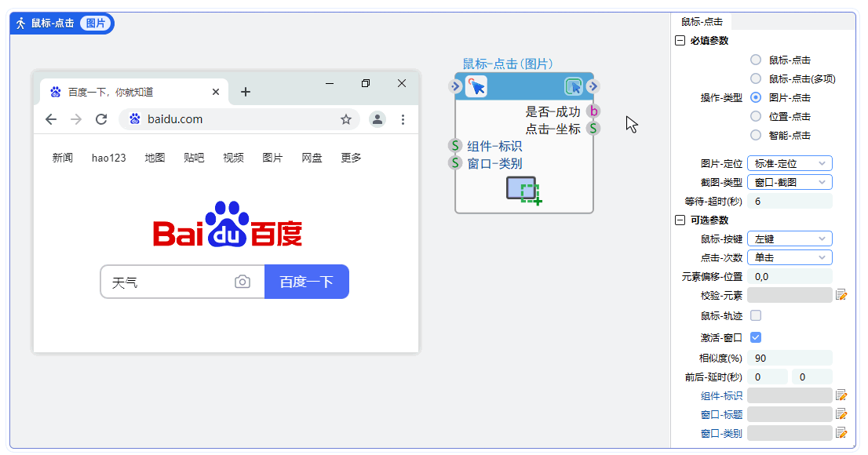Open the 截图-类型 dropdown
Image resolution: width=868 pixels, height=455 pixels.
point(790,181)
